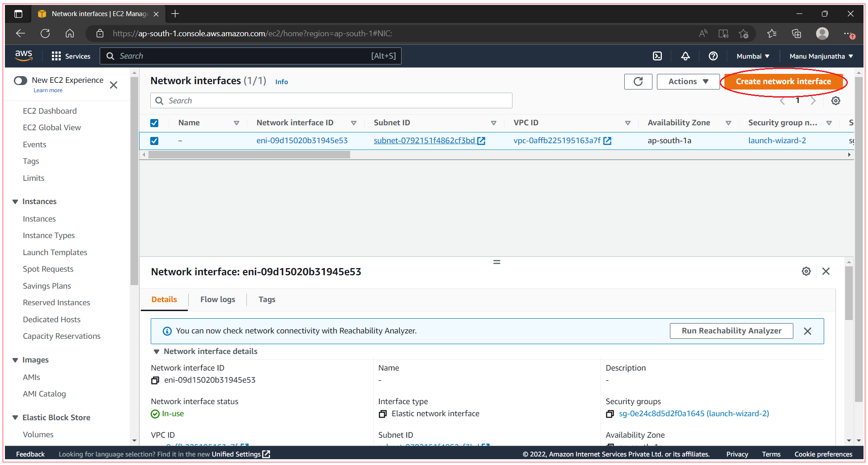Copy the Elastic network interface type
This screenshot has width=868, height=465.
(382, 414)
